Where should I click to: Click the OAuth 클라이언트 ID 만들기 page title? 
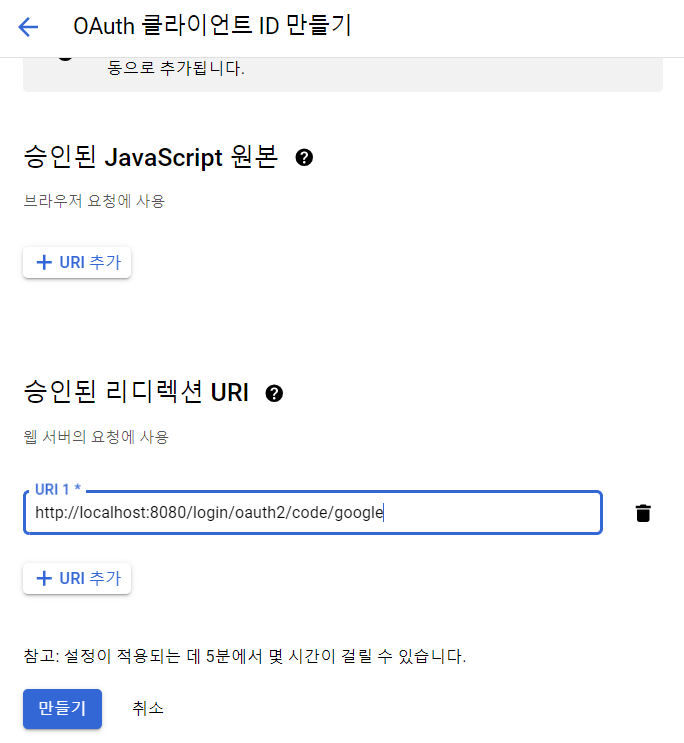(x=212, y=26)
